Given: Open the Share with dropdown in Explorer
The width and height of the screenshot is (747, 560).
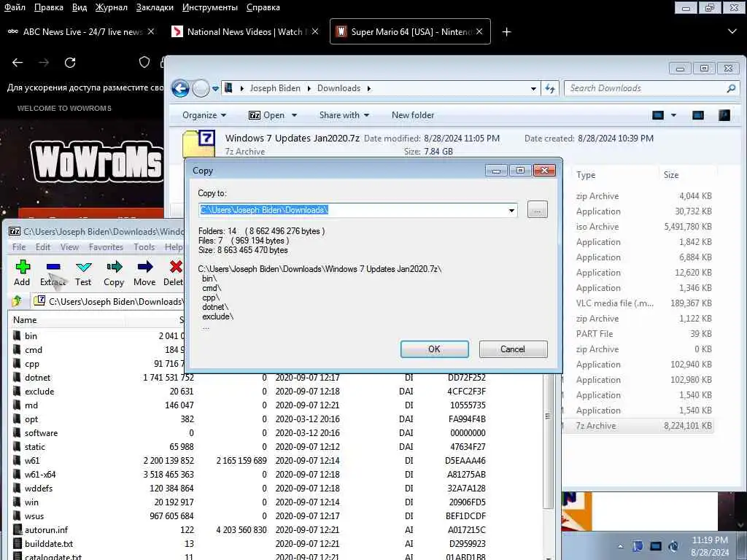Looking at the screenshot, I should pyautogui.click(x=344, y=115).
